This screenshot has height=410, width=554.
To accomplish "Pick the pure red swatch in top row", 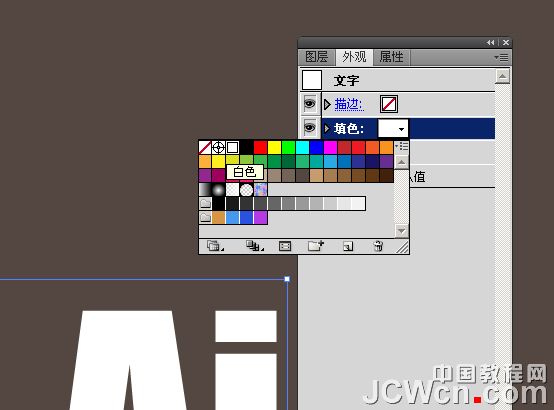I will [260, 147].
